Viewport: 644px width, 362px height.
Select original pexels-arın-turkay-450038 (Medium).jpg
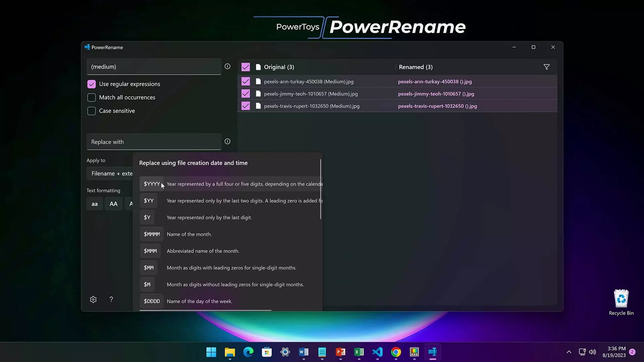click(x=309, y=81)
